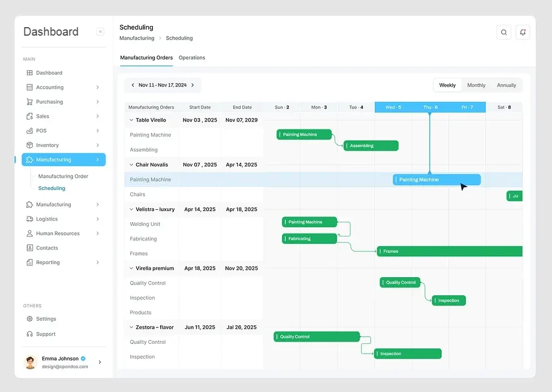Viewport: 552px width, 392px height.
Task: Select the Manufacturing Orders tab
Action: [146, 58]
